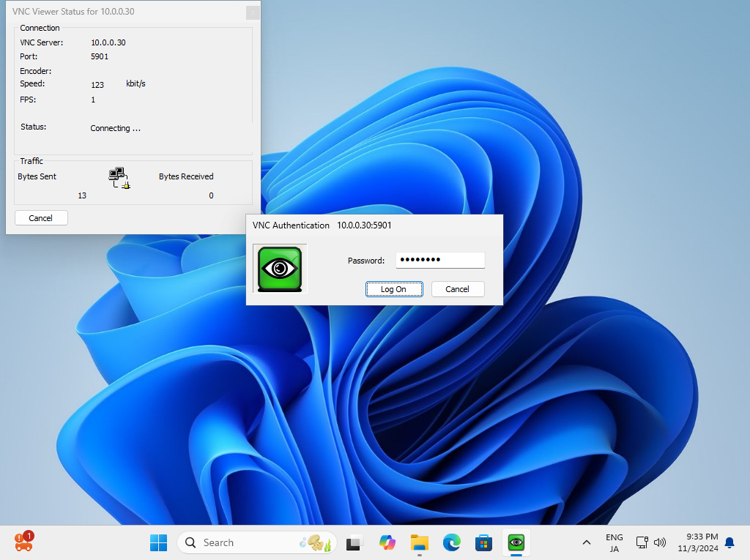750x560 pixels.
Task: Open the clock and calendar flyout
Action: click(697, 542)
